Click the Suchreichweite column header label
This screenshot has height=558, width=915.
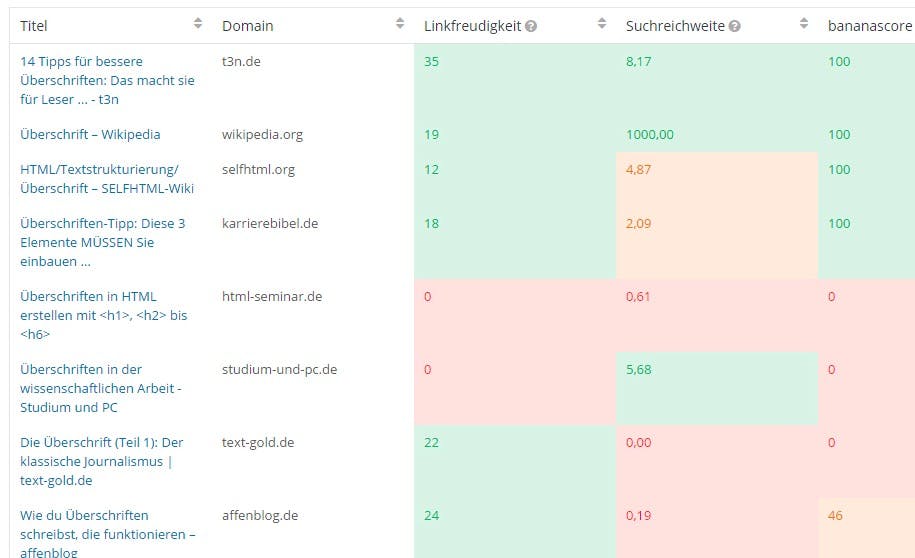coord(675,26)
